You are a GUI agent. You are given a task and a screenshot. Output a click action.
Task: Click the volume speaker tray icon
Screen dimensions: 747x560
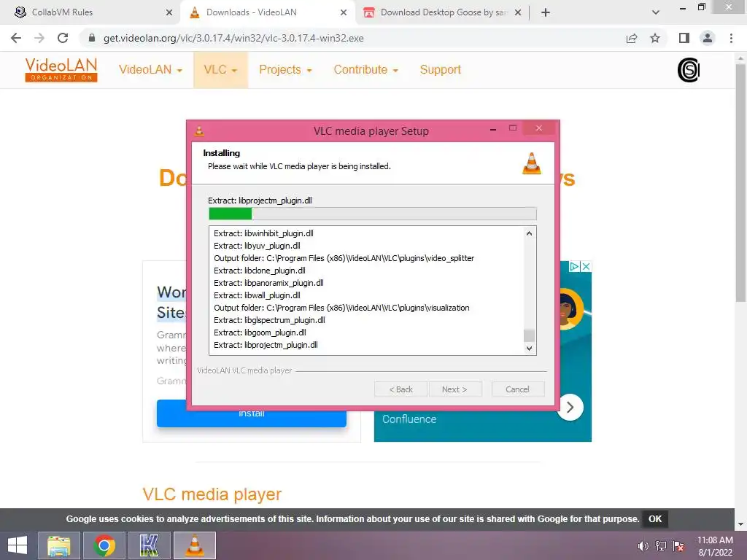point(643,546)
